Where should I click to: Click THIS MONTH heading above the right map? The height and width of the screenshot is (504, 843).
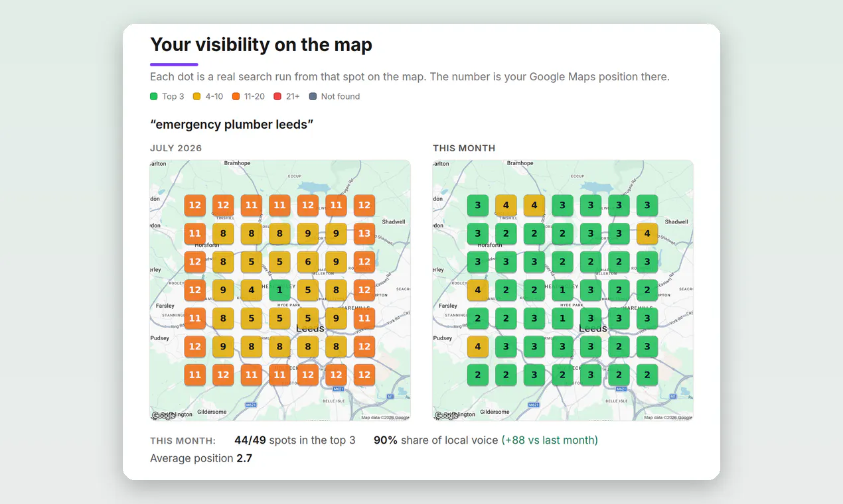[464, 148]
